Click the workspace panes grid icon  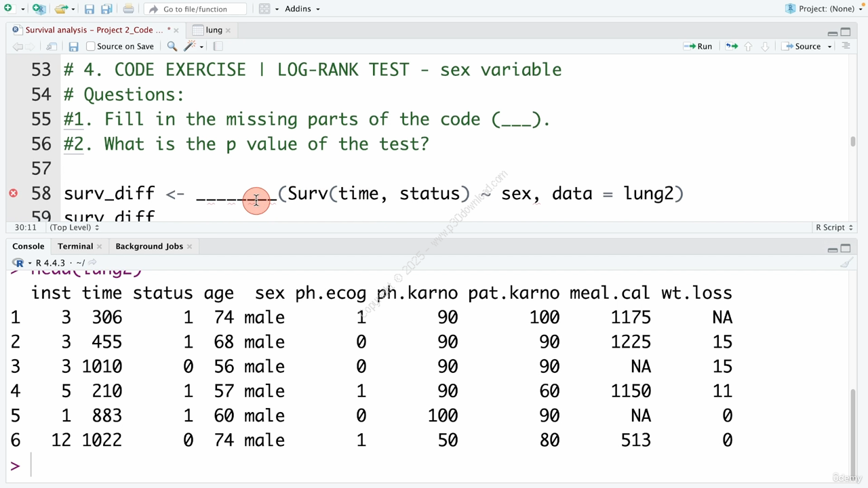point(264,9)
